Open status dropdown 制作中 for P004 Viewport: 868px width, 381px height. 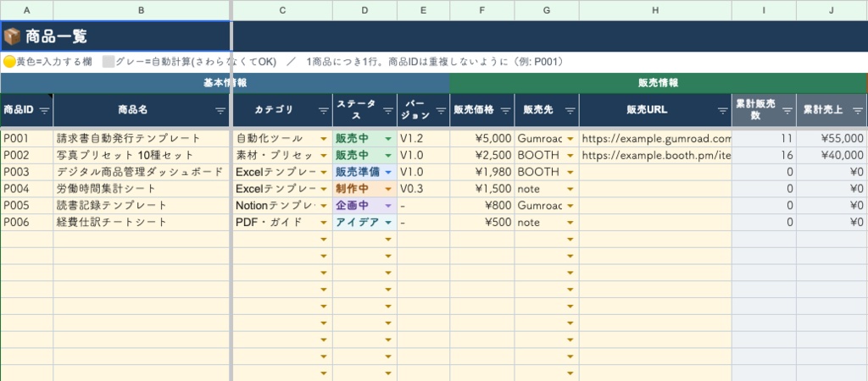pyautogui.click(x=388, y=189)
